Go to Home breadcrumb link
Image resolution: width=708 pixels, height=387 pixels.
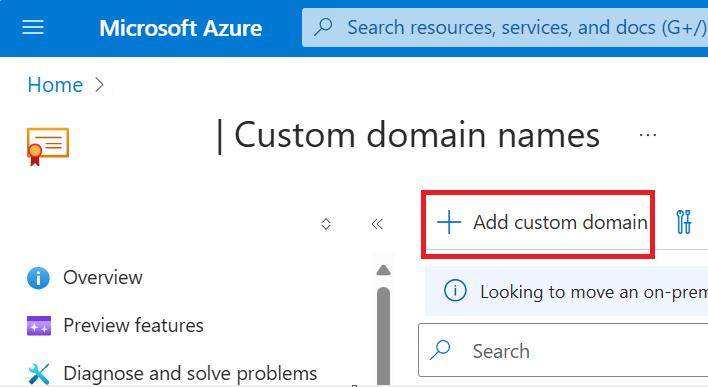pyautogui.click(x=55, y=85)
